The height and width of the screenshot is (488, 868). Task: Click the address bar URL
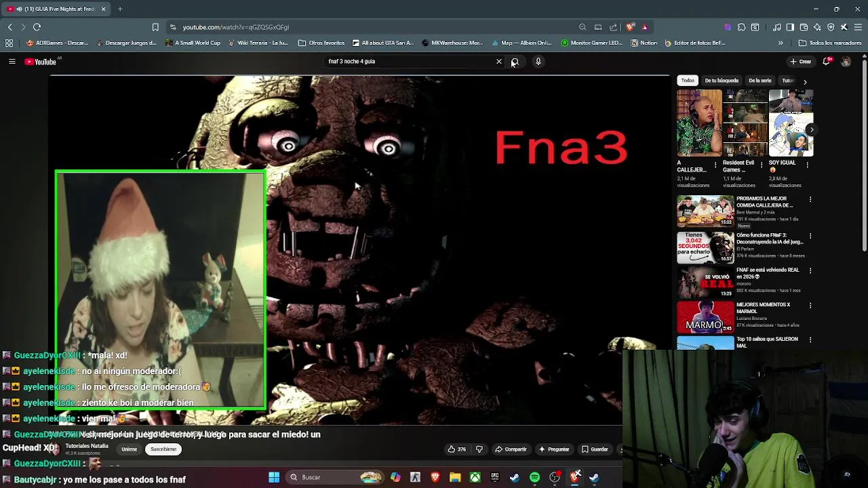(235, 27)
